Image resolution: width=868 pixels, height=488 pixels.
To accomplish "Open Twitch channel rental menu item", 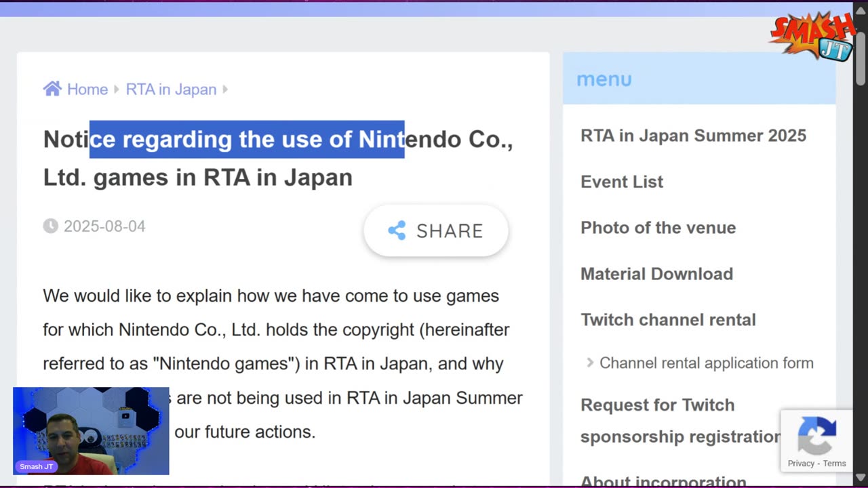I will coord(668,320).
